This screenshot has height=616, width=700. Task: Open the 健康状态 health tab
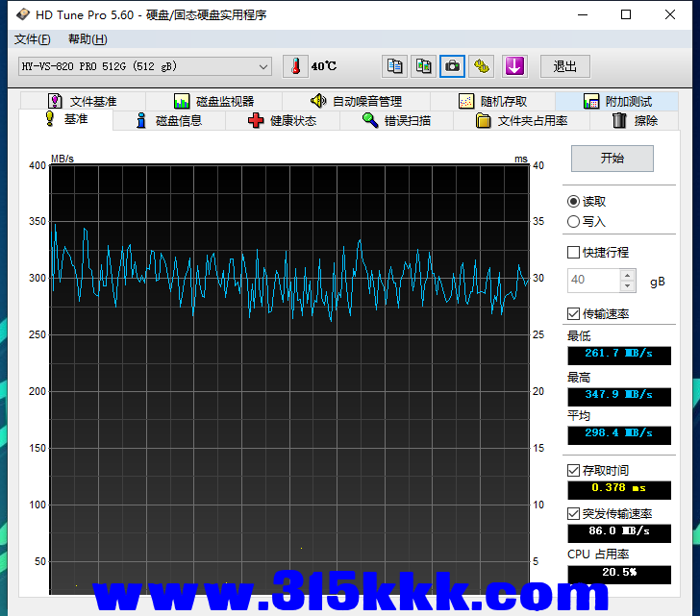point(282,121)
